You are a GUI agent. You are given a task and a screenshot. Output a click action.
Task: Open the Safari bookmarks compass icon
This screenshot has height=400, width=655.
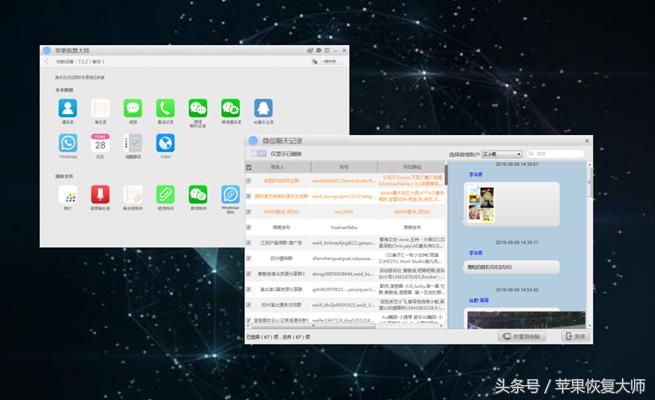point(165,144)
